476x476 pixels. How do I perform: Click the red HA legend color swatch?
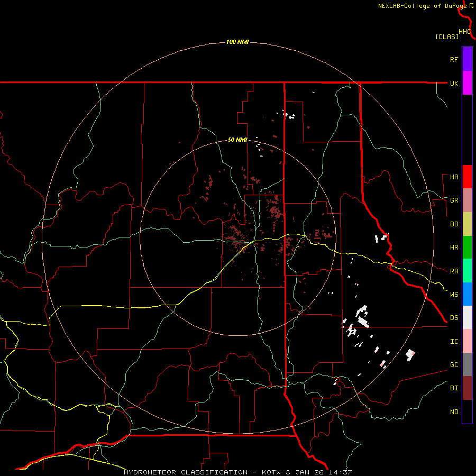[x=467, y=177]
